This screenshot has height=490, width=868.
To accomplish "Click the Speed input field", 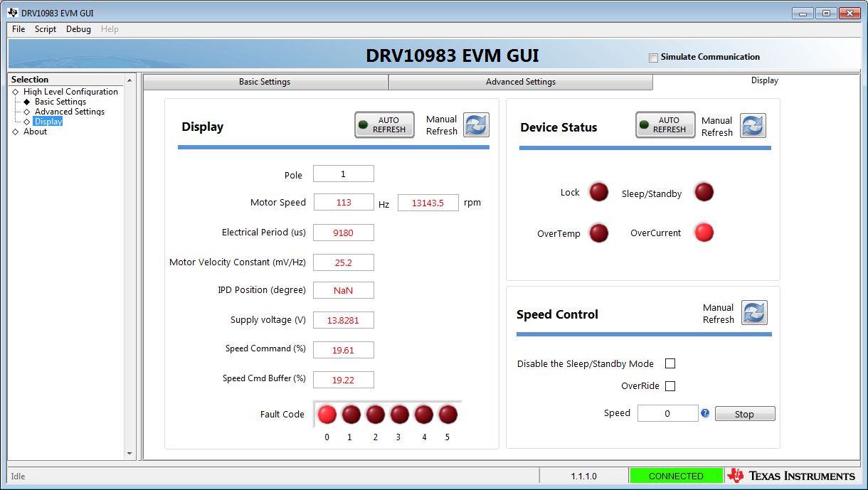I will click(667, 413).
